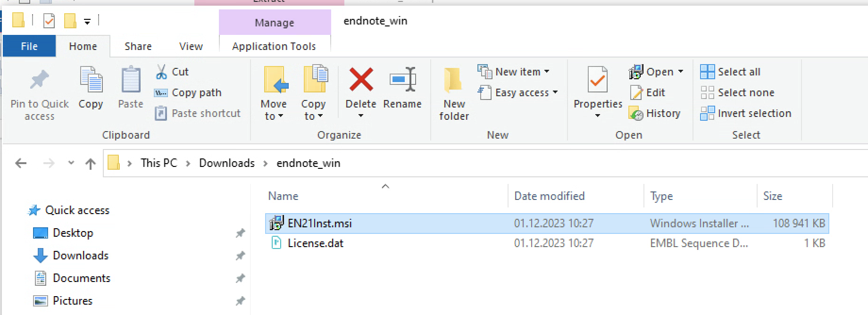Open the recent locations dropdown arrow
This screenshot has width=868, height=315.
pos(71,163)
